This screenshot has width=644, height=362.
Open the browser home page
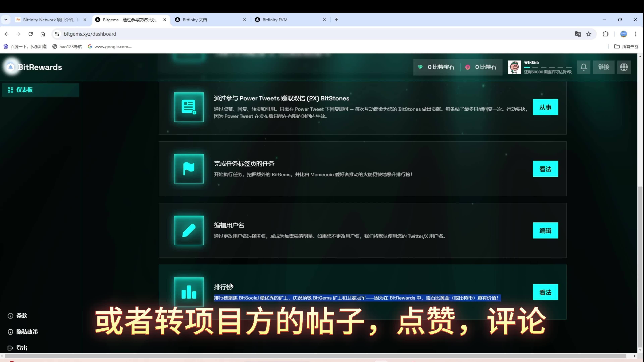(x=43, y=34)
